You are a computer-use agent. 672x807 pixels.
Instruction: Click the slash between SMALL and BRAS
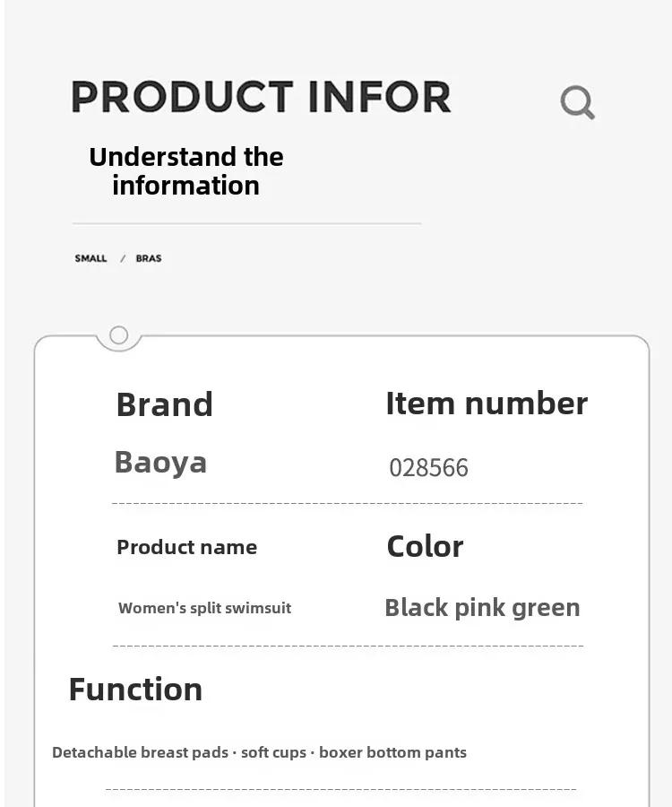click(x=123, y=258)
